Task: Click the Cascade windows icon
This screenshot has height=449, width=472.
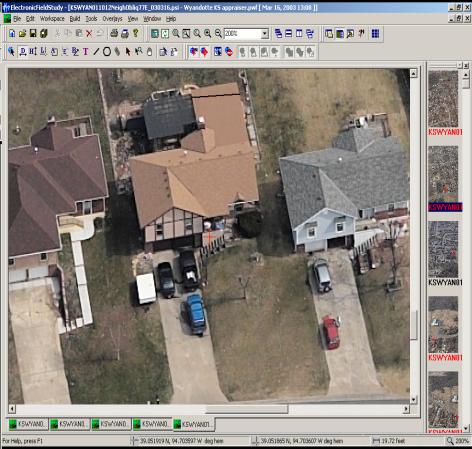Action: point(279,33)
